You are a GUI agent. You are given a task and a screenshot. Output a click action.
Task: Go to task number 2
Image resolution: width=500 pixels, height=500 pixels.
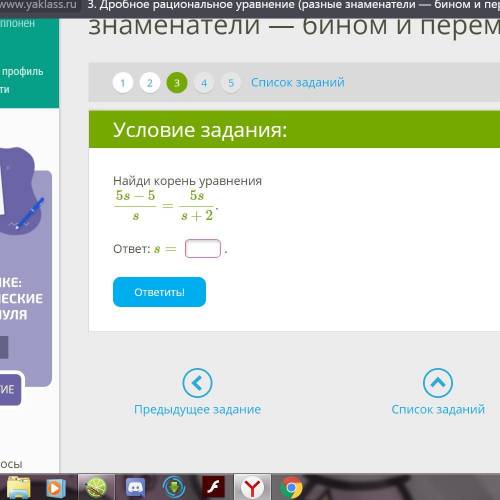150,83
